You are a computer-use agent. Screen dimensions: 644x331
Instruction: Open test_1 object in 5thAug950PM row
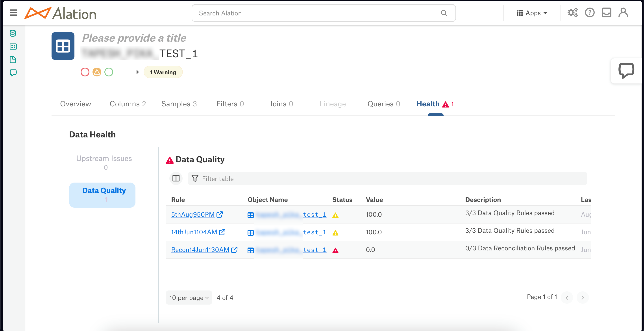(x=315, y=215)
